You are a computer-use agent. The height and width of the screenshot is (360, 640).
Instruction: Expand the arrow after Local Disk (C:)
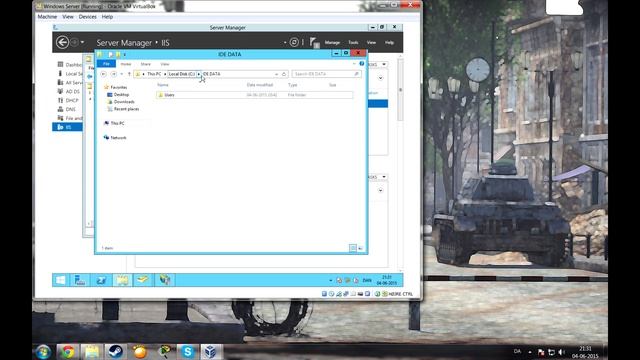pyautogui.click(x=199, y=74)
